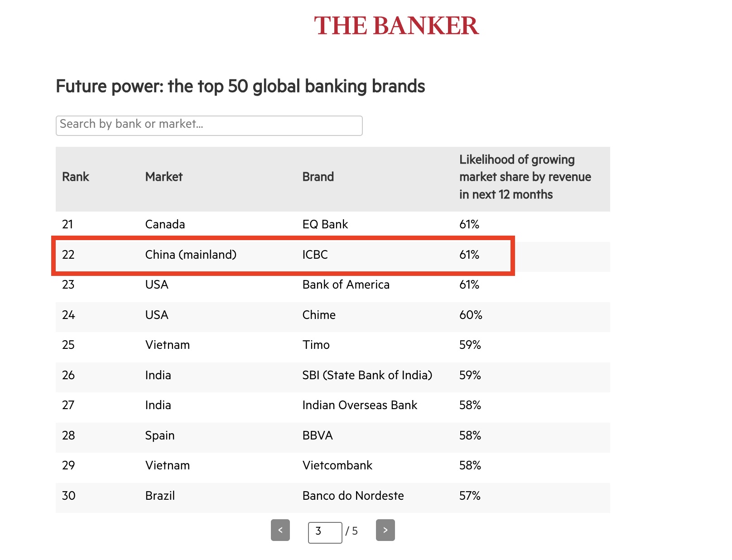Go to previous table page arrow

[280, 530]
